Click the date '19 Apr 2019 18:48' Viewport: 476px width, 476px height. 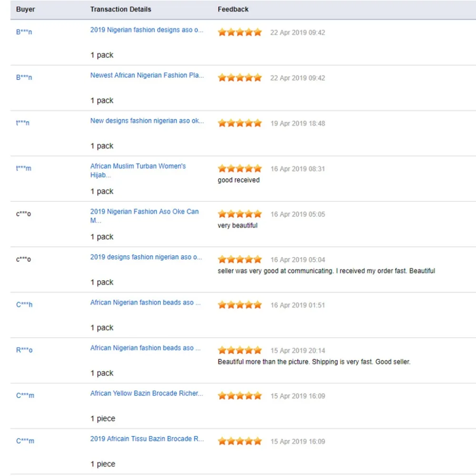pyautogui.click(x=298, y=124)
